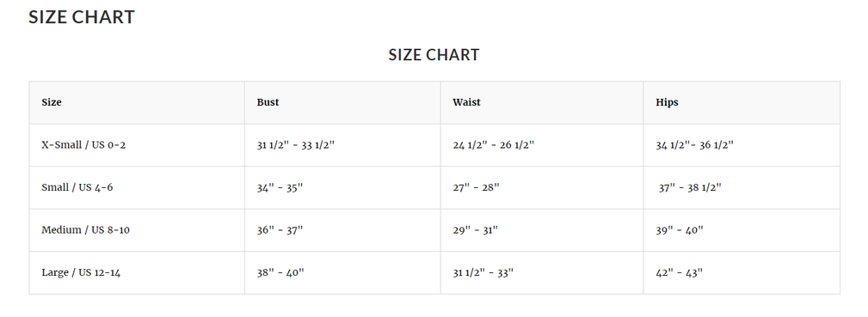Select the Bust column header

coord(268,102)
